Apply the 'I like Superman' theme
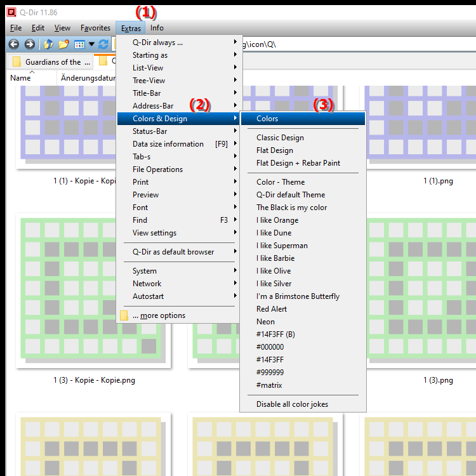Image resolution: width=476 pixels, height=476 pixels. pos(282,246)
